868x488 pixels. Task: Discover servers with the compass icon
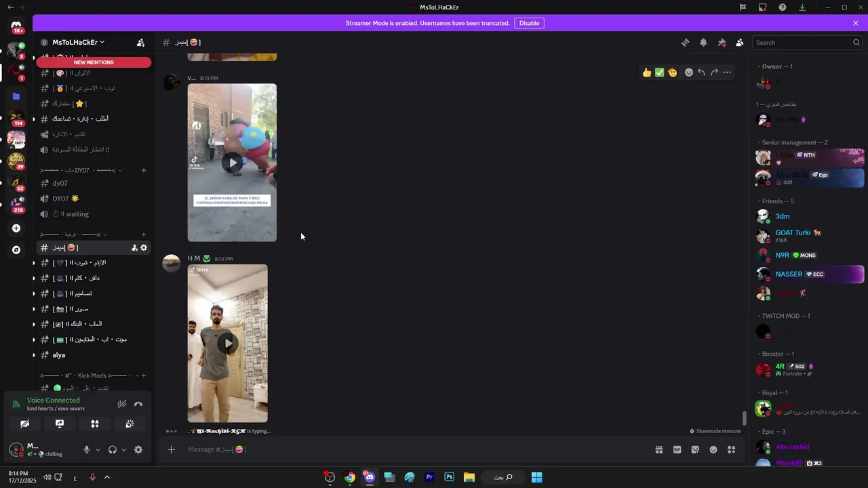16,250
